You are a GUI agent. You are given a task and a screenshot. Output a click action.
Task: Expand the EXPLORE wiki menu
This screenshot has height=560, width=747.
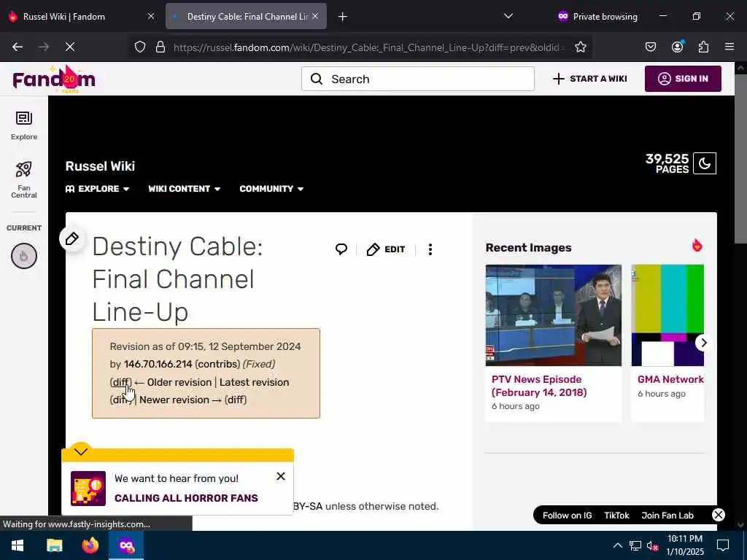point(97,189)
